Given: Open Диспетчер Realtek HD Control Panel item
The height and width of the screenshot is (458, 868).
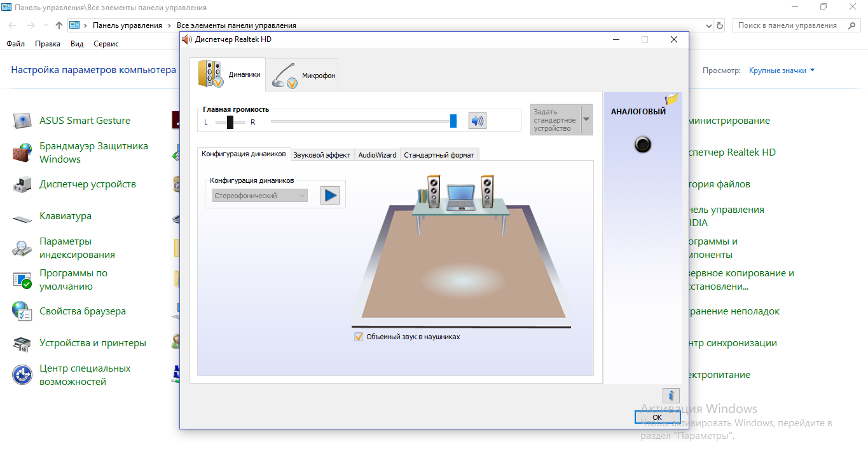Looking at the screenshot, I should tap(731, 152).
